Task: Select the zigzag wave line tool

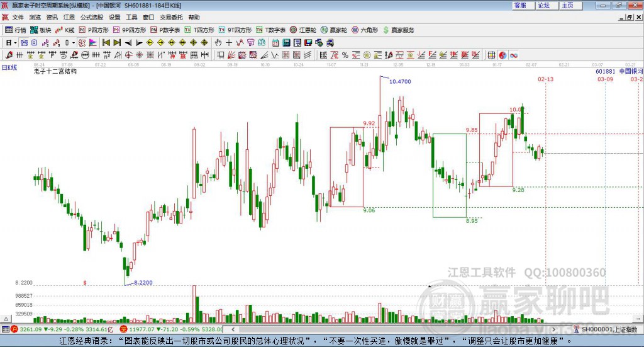Action: point(274,55)
